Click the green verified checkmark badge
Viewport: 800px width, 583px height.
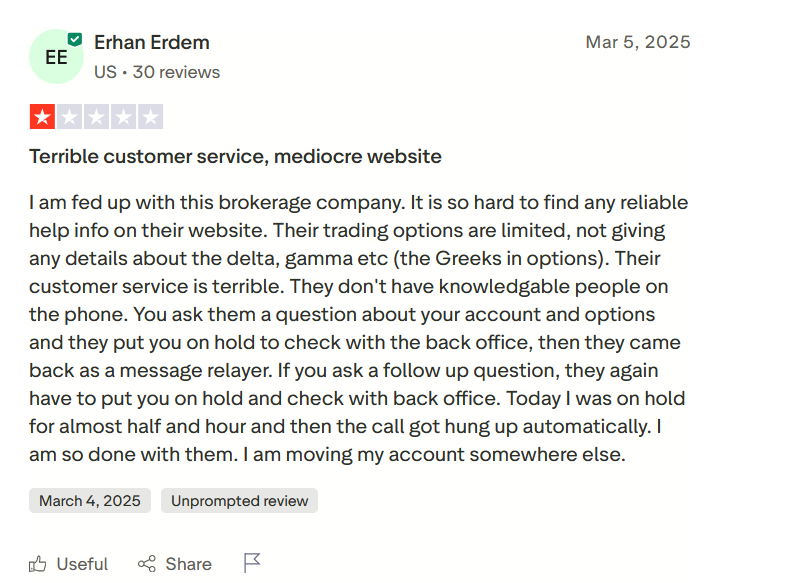click(x=75, y=39)
